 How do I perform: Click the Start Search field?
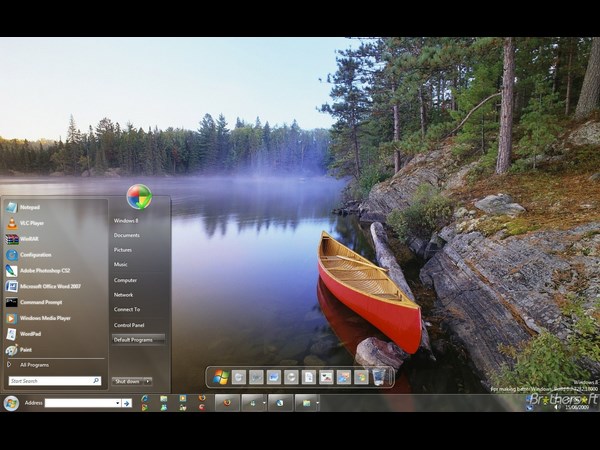click(50, 381)
